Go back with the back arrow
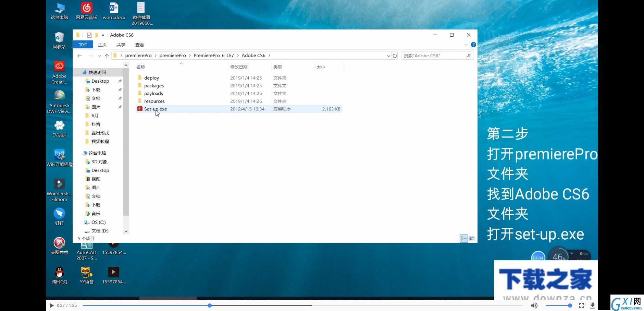 [x=79, y=56]
